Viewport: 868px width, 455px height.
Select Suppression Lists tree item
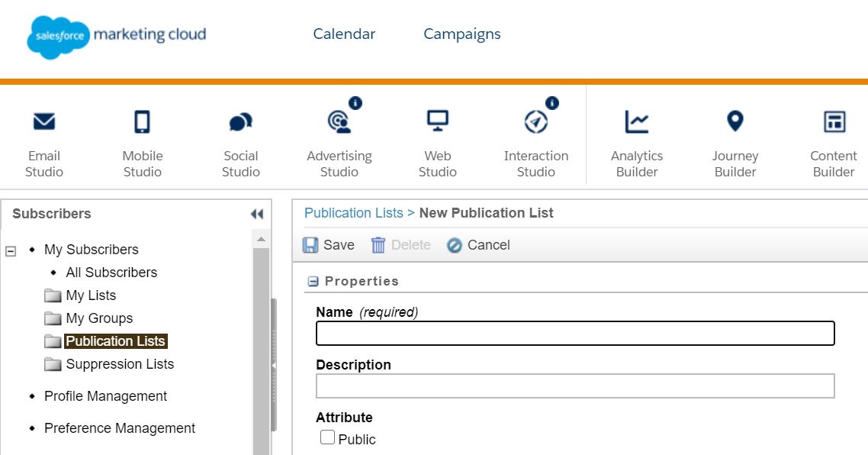(120, 364)
